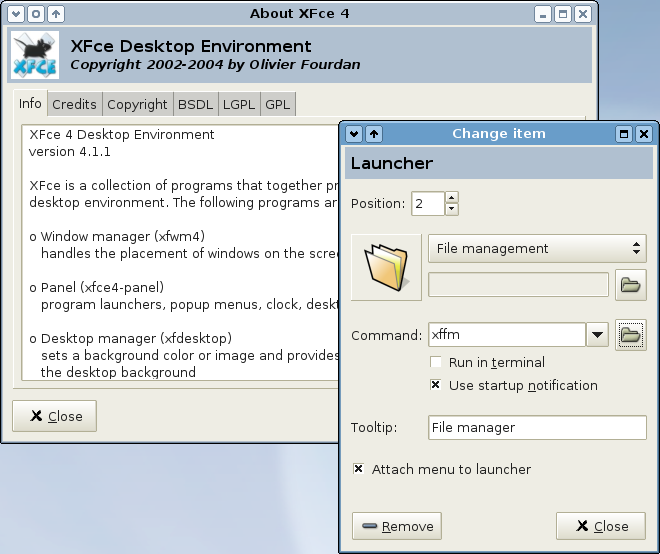Enable Run in terminal checkbox

[x=436, y=362]
